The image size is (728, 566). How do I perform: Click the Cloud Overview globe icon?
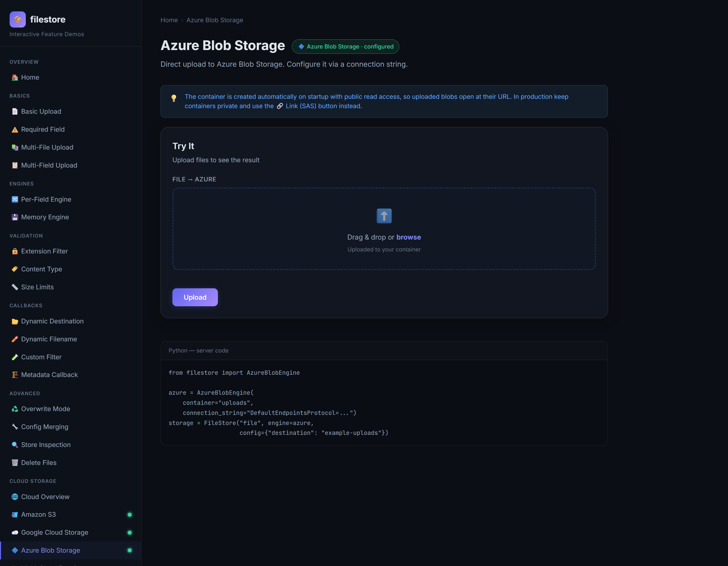tap(15, 497)
